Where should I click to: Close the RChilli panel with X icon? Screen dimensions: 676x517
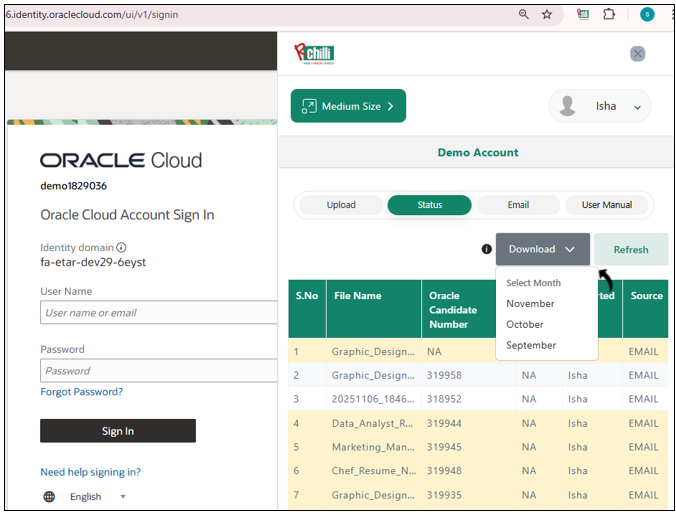coord(637,54)
